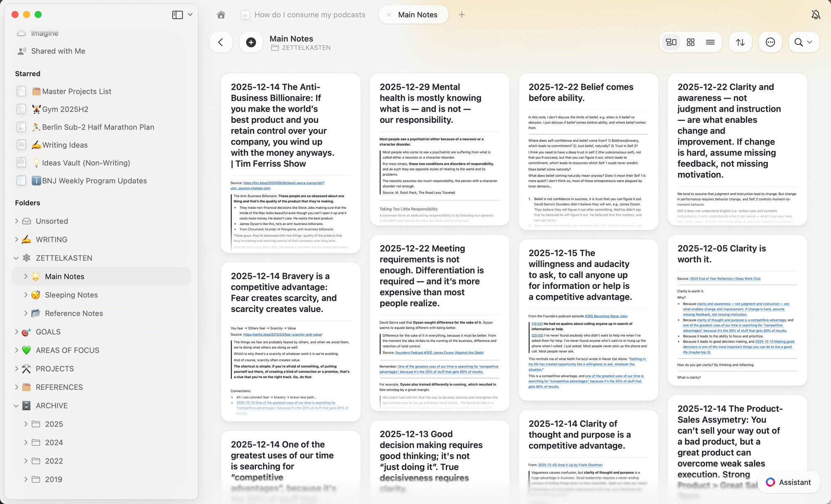Open the Assistant button

789,482
